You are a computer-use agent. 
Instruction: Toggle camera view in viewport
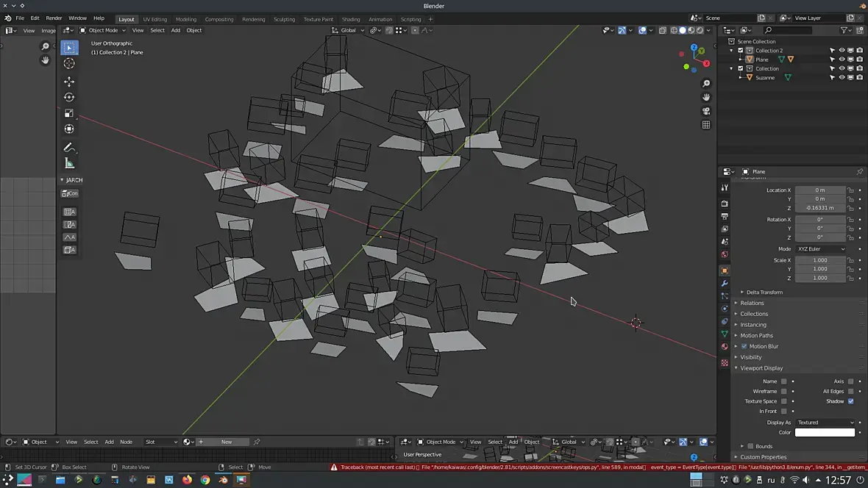pyautogui.click(x=706, y=111)
